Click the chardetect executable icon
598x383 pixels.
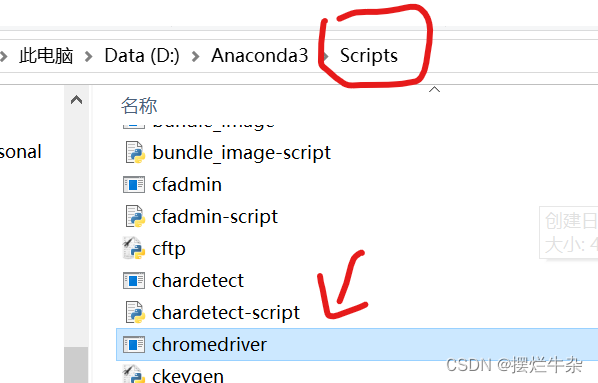[134, 281]
